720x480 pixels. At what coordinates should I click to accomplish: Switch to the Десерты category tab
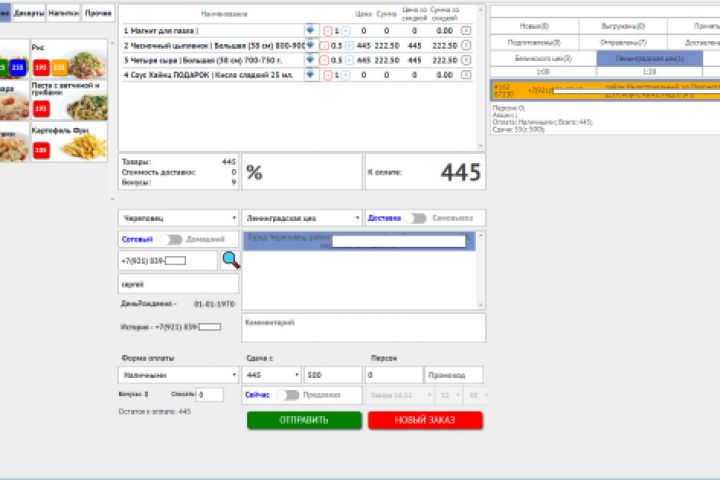[x=29, y=13]
